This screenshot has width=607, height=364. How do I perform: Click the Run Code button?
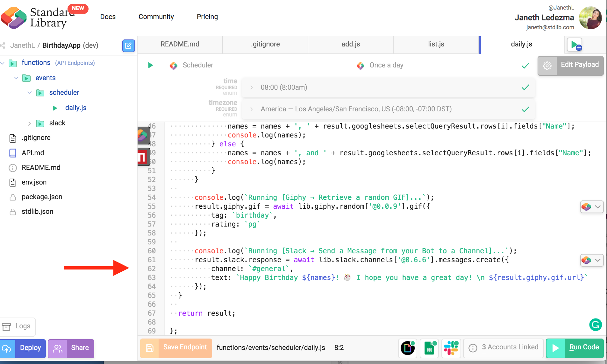click(x=575, y=348)
